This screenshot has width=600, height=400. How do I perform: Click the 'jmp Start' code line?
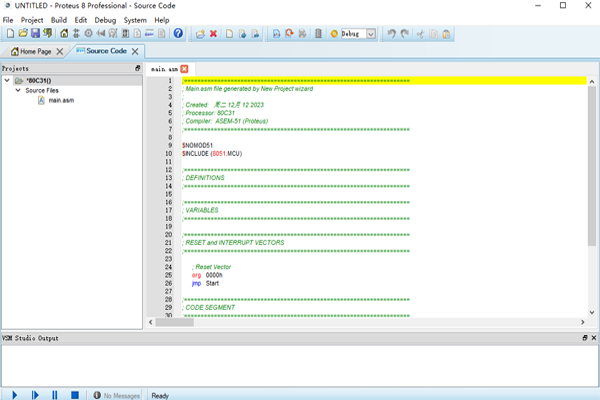[x=205, y=283]
